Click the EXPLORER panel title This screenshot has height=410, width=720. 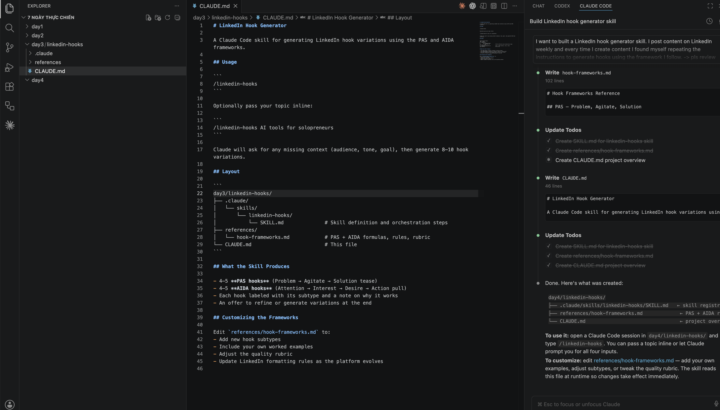point(39,6)
